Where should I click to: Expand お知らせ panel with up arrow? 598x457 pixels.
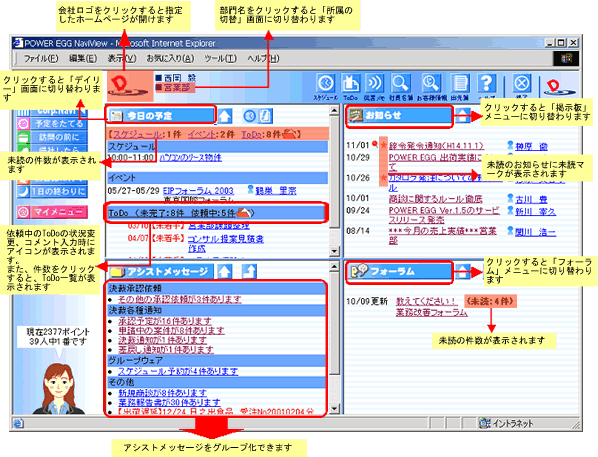(463, 115)
